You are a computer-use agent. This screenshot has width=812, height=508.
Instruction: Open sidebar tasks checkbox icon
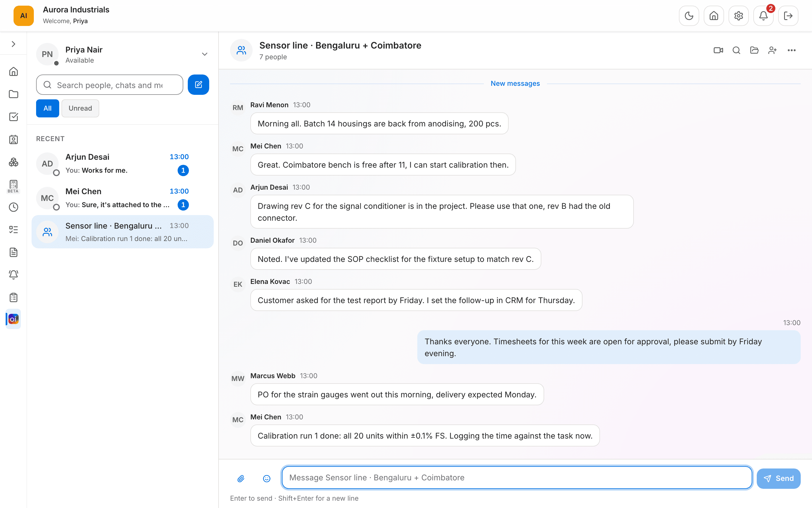point(14,117)
